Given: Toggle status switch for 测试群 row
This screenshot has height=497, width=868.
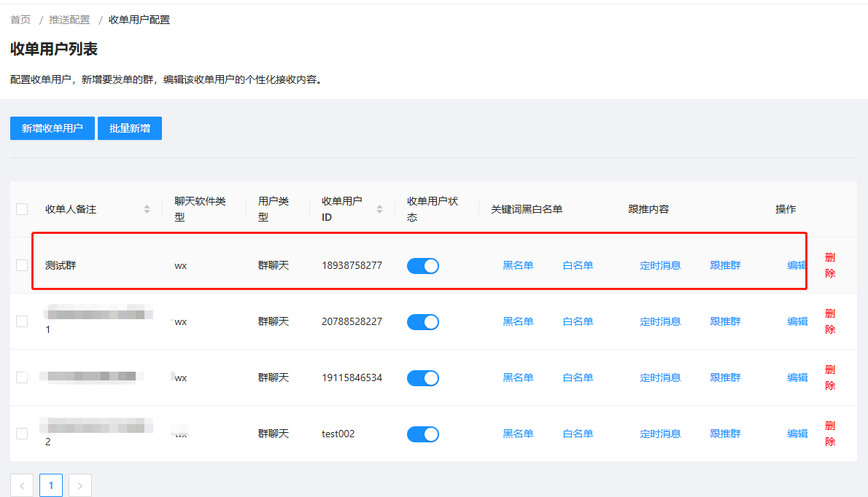Looking at the screenshot, I should point(423,266).
